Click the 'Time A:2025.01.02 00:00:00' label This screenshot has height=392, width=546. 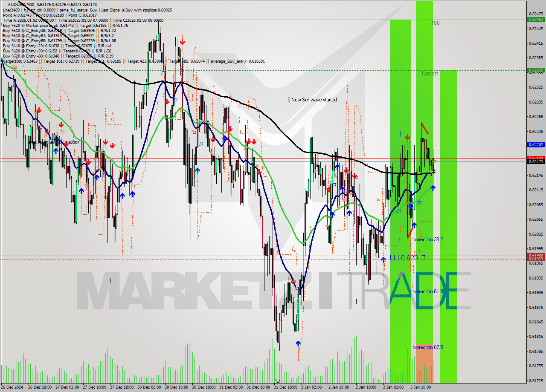point(28,20)
